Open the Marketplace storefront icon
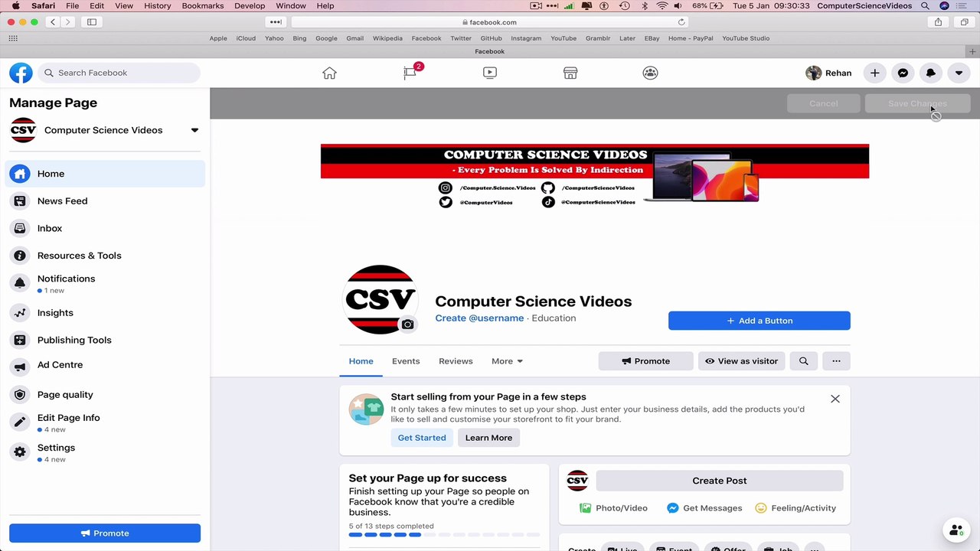980x551 pixels. tap(570, 73)
